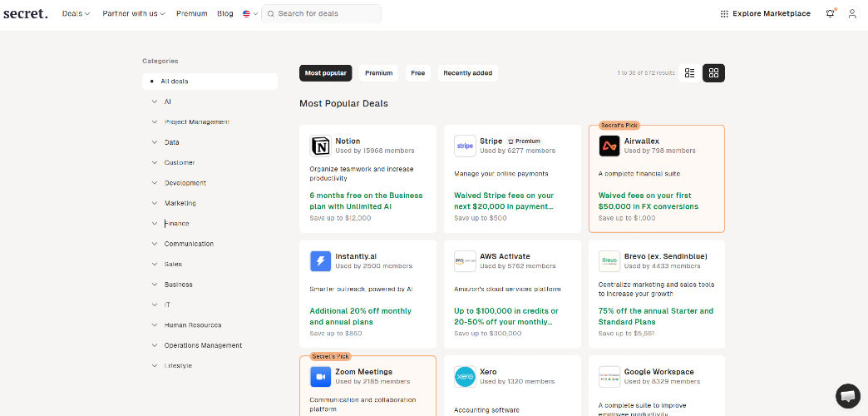Switch to grid view layout
This screenshot has height=416, width=868.
click(713, 73)
